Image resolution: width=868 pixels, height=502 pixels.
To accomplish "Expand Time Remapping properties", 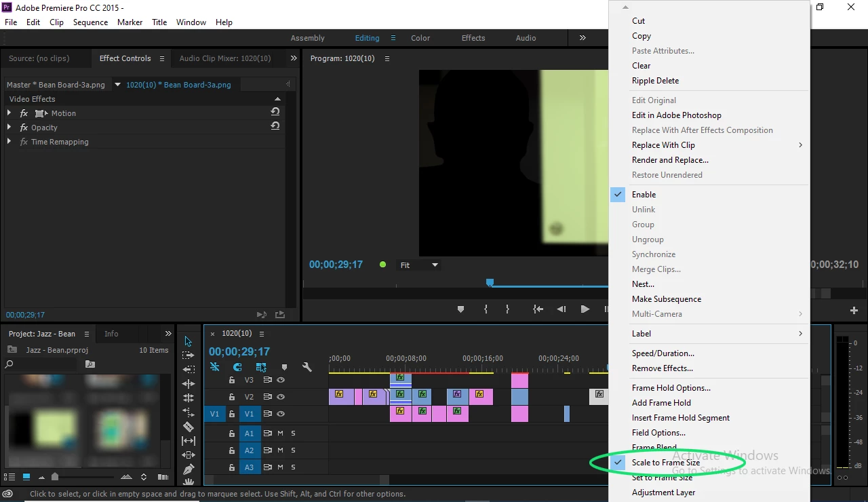I will coord(9,141).
